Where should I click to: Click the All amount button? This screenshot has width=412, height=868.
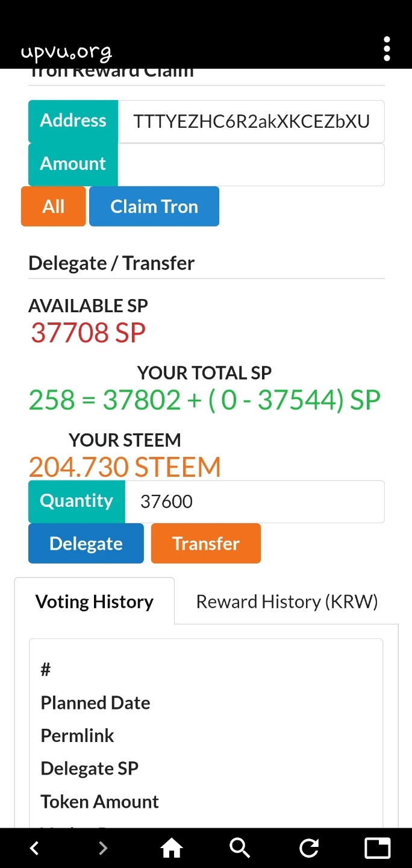coord(53,206)
